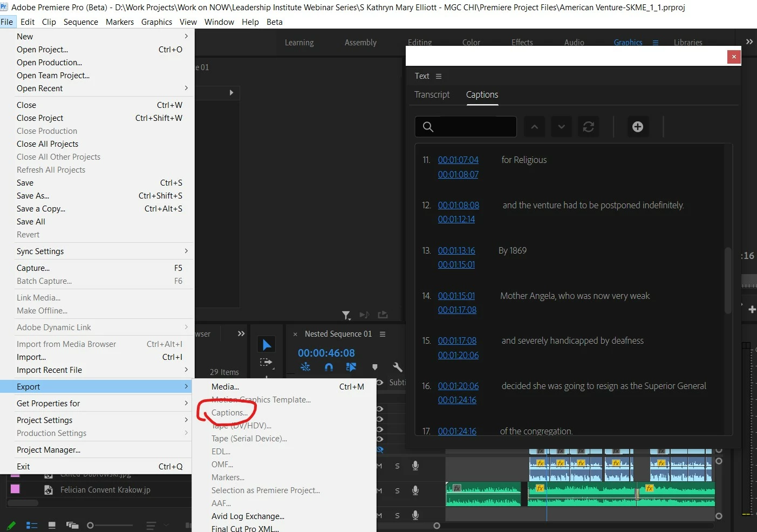Open the button editor plus icon
Image resolution: width=757 pixels, height=532 pixels.
click(752, 309)
